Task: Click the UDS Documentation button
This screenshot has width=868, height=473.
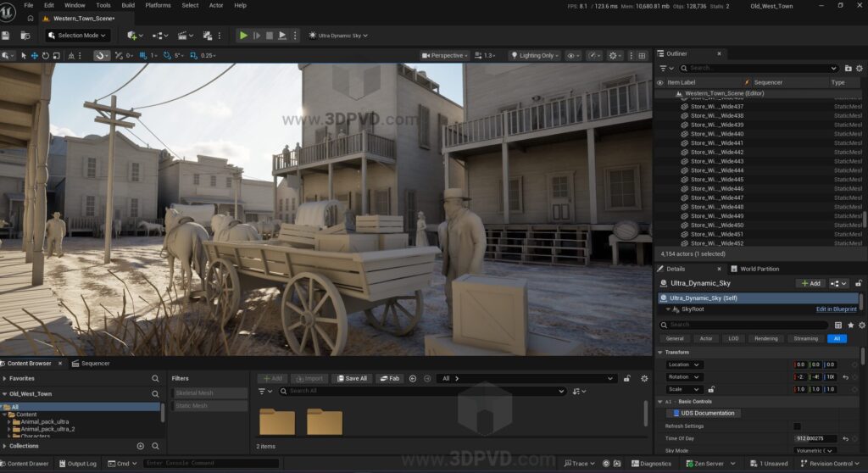Action: [x=704, y=414]
